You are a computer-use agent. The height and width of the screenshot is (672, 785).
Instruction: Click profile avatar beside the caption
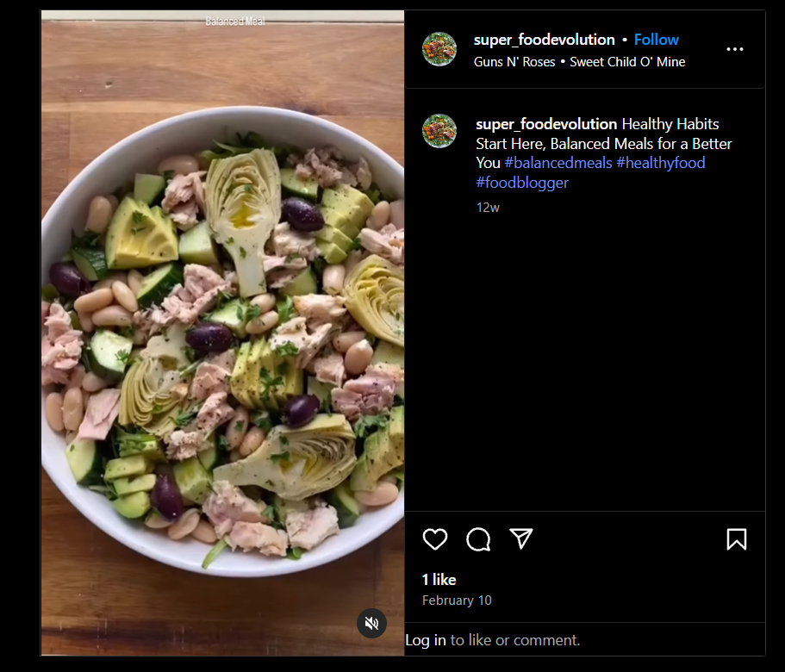coord(439,131)
